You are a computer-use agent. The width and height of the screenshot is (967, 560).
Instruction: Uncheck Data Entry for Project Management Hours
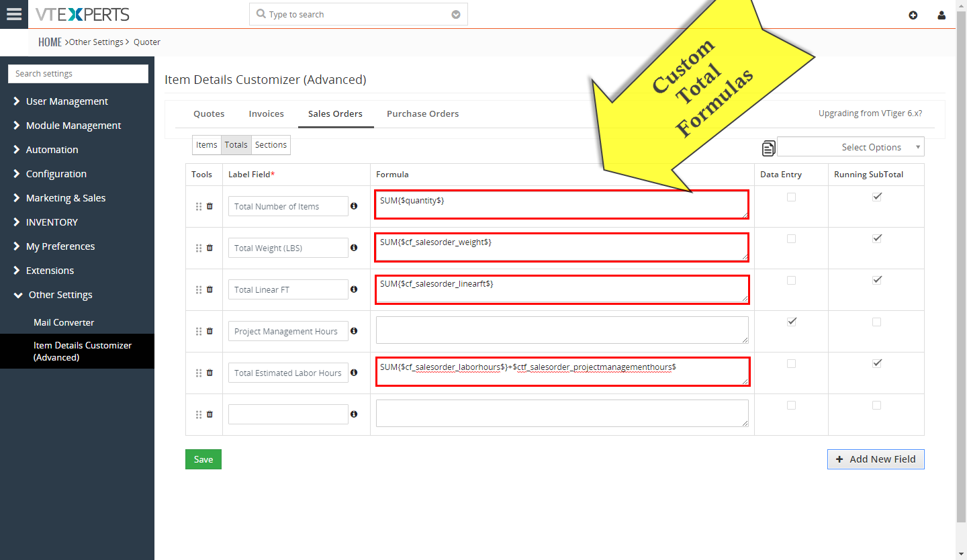tap(791, 322)
